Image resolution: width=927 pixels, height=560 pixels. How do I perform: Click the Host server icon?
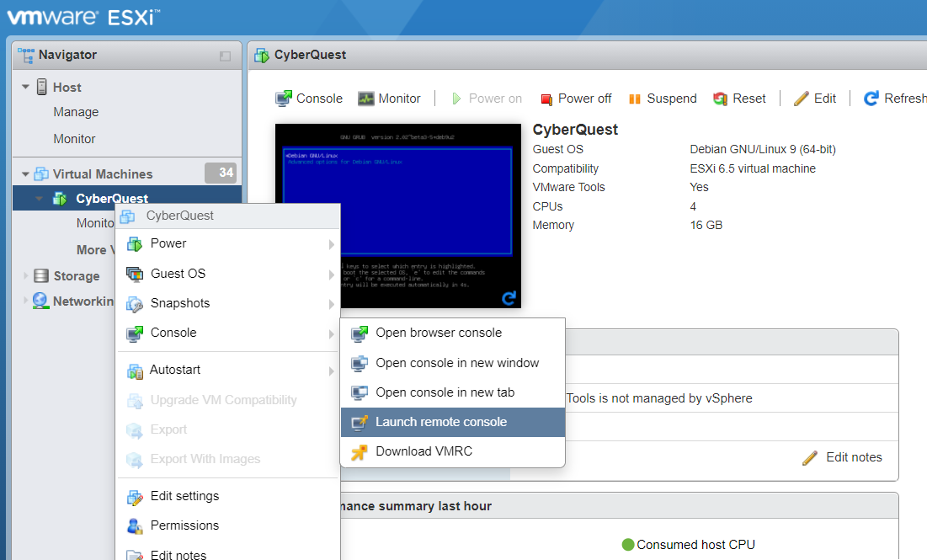(41, 87)
